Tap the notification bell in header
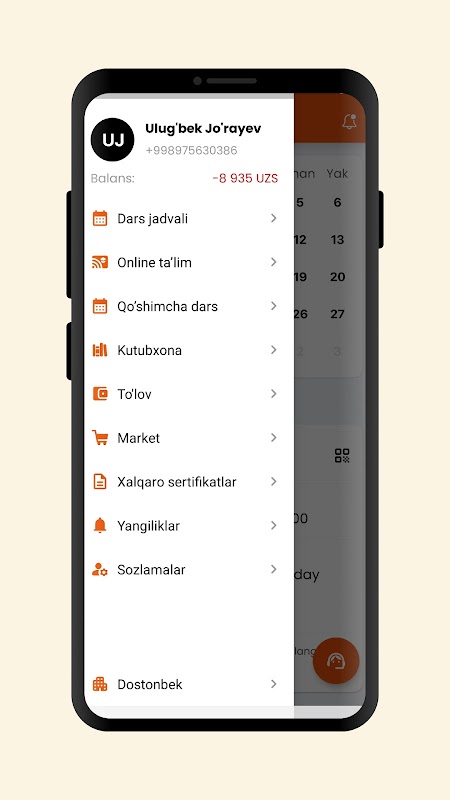 [349, 121]
